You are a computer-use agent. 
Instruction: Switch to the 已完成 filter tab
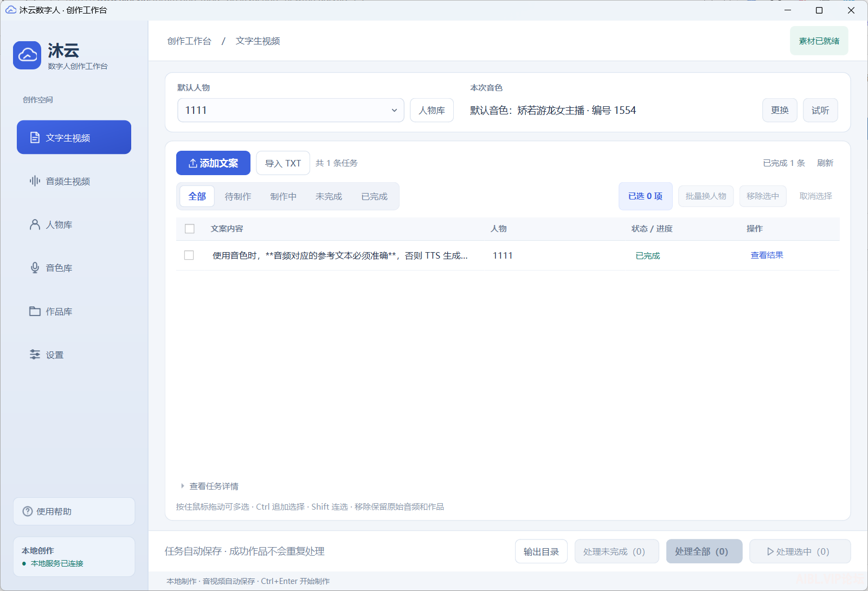375,196
